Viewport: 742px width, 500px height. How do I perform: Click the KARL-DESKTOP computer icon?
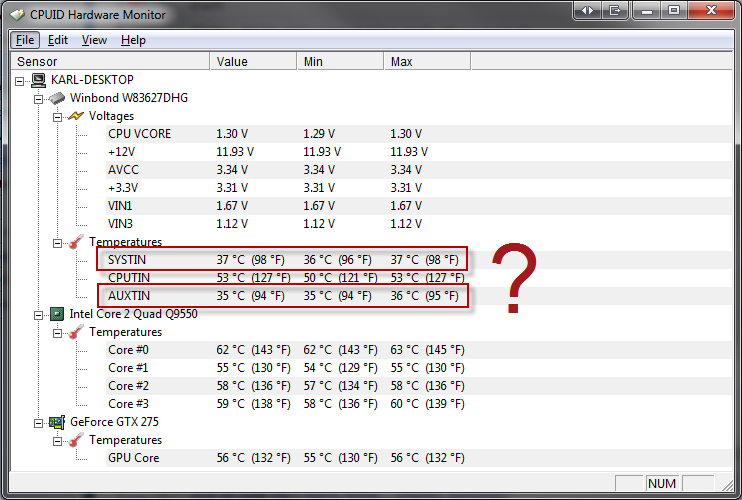39,80
